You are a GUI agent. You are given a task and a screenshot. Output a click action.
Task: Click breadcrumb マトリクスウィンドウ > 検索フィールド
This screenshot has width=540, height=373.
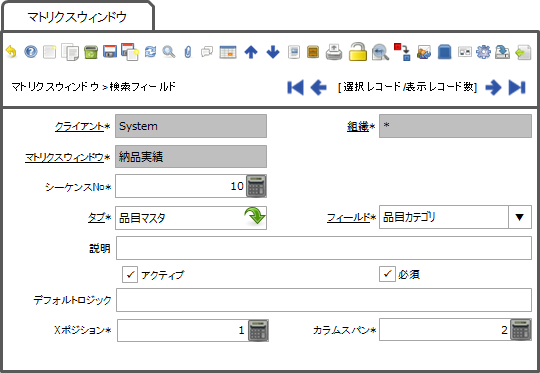point(94,86)
